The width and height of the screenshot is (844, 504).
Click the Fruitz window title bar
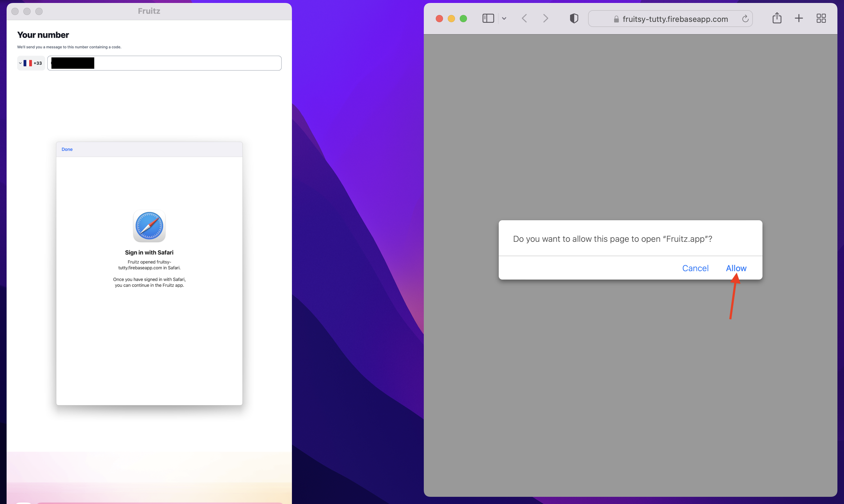[149, 11]
